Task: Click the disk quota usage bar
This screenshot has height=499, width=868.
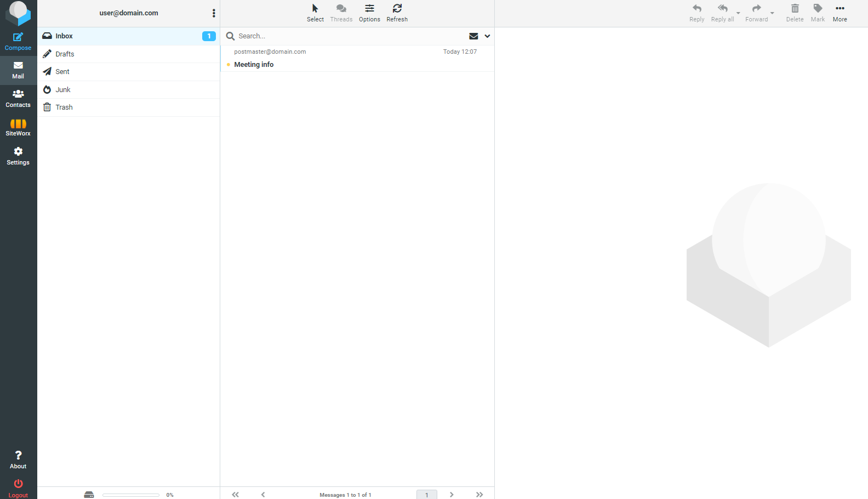Action: pos(130,495)
